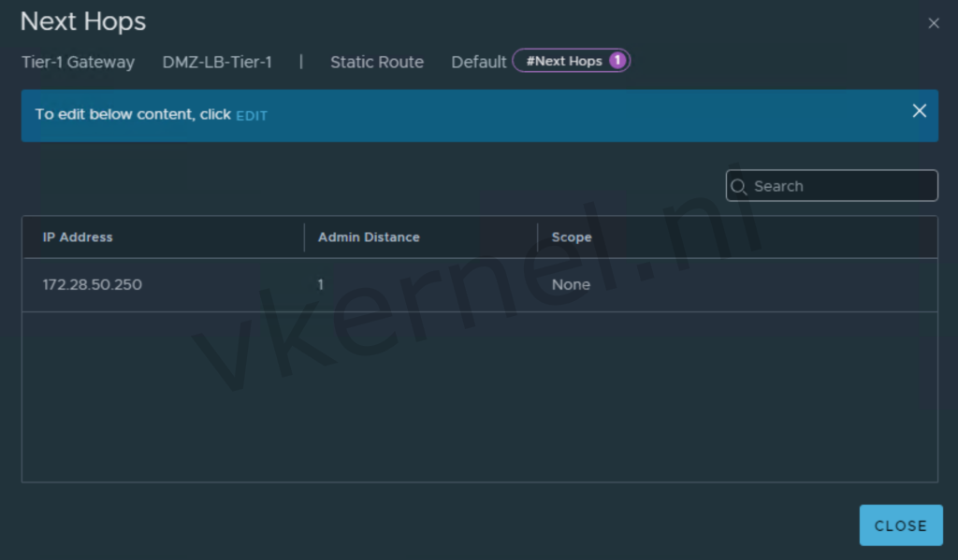Image resolution: width=958 pixels, height=560 pixels.
Task: Click the divider between Admin Distance and Scope
Action: [538, 237]
